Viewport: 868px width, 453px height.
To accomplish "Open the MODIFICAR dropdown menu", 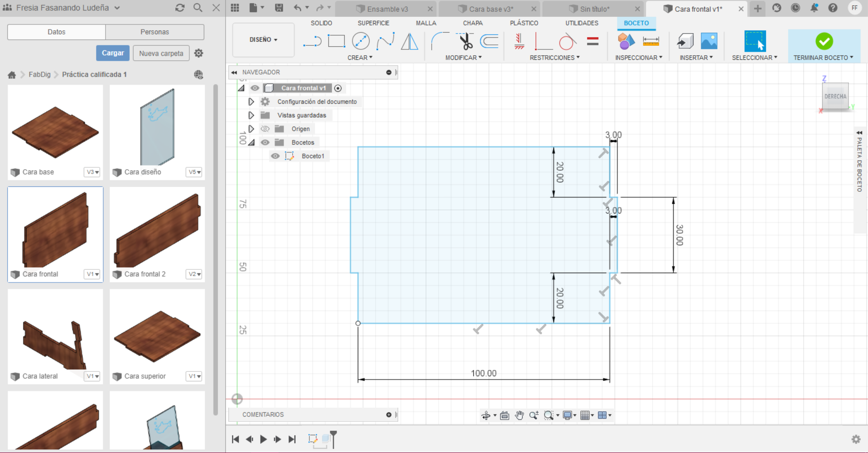I will 463,58.
